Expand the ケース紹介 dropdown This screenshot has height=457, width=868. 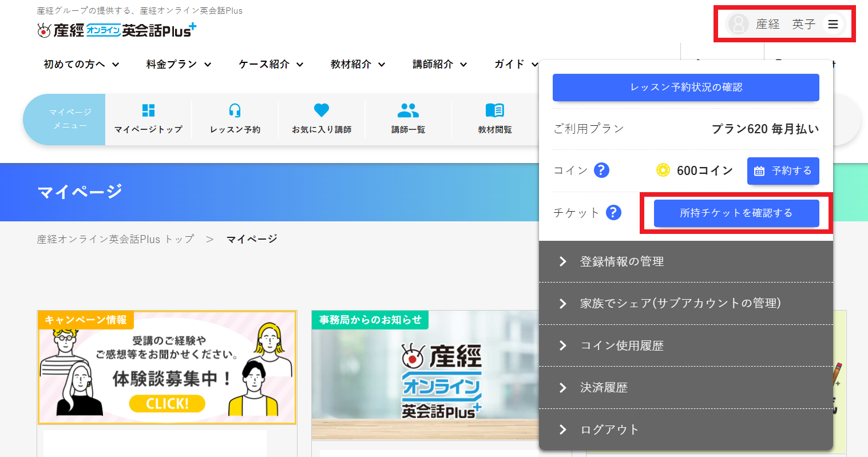pos(271,64)
